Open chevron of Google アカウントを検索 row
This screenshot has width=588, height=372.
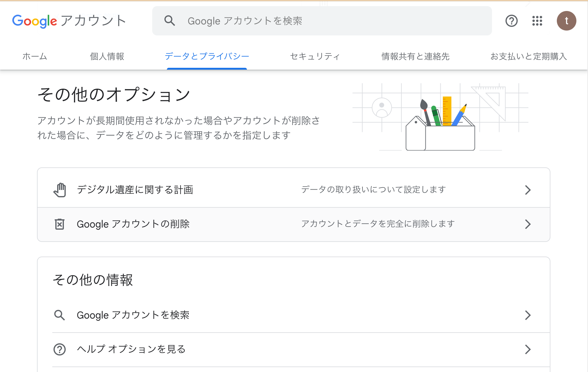tap(528, 315)
